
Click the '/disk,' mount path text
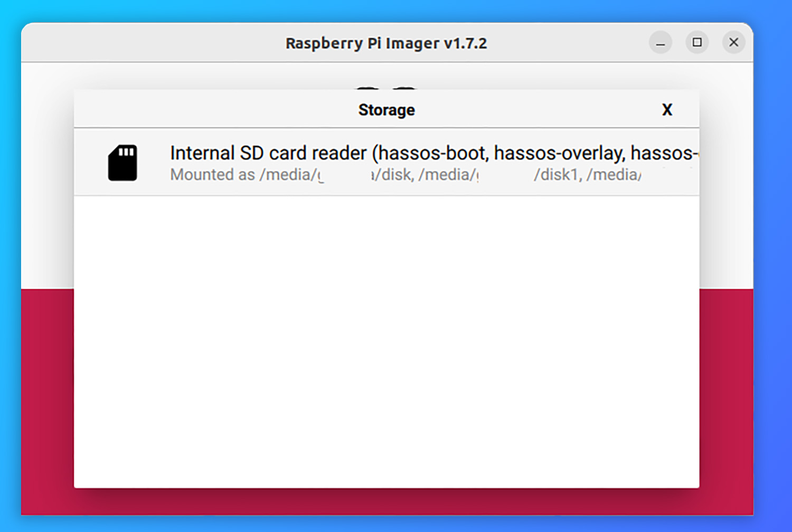click(393, 175)
